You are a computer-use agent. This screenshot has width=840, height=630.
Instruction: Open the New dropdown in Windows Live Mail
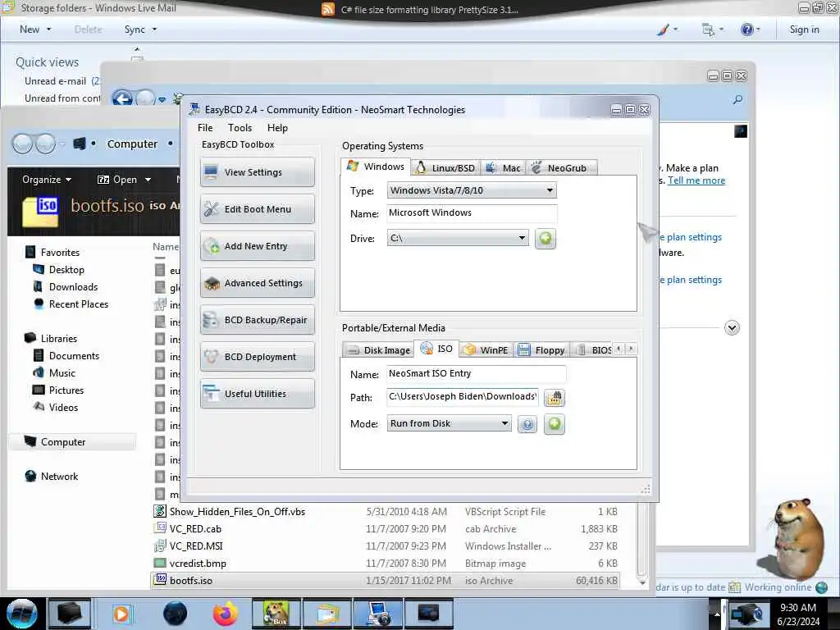point(35,30)
